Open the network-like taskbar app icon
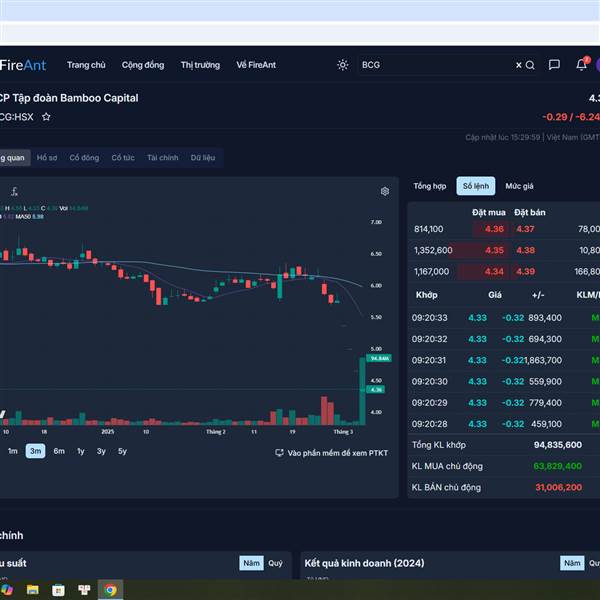Image resolution: width=600 pixels, height=600 pixels. pos(84,590)
